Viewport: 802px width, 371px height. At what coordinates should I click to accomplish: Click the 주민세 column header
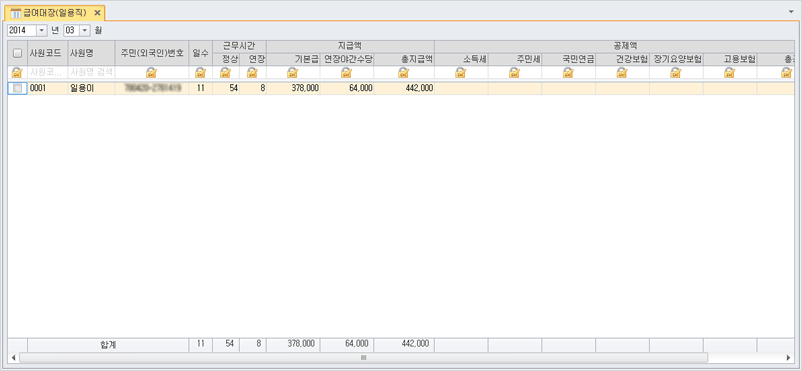pyautogui.click(x=515, y=59)
